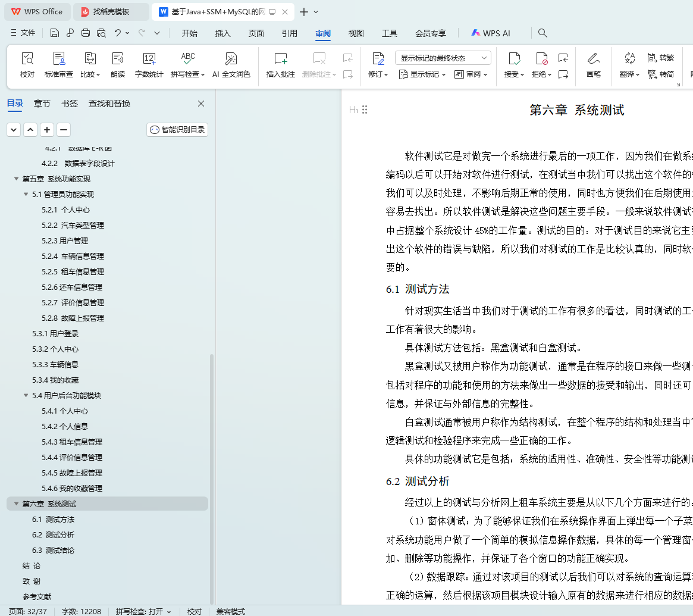Click the 修订 track changes icon
The width and height of the screenshot is (693, 616).
tap(378, 59)
